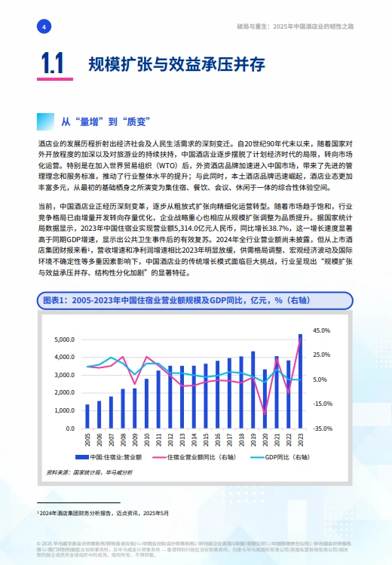Click the left axis value 3,000.0
This screenshot has height=565, width=392.
64,375
